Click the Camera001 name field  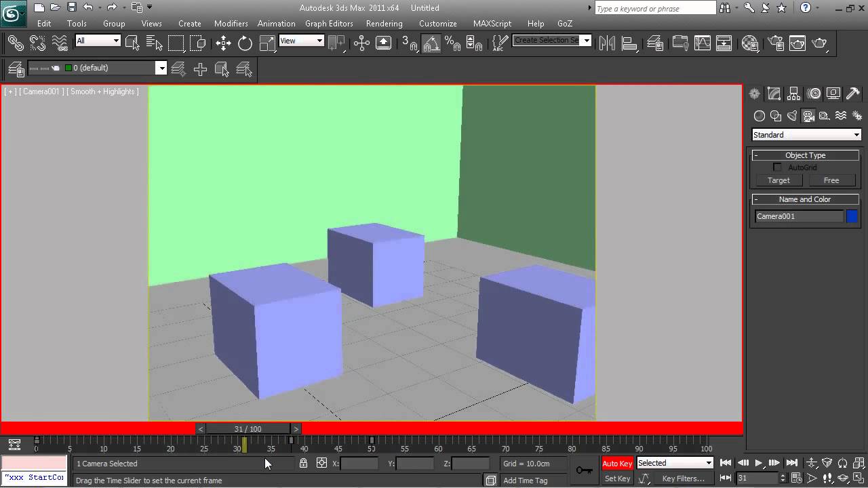coord(799,216)
